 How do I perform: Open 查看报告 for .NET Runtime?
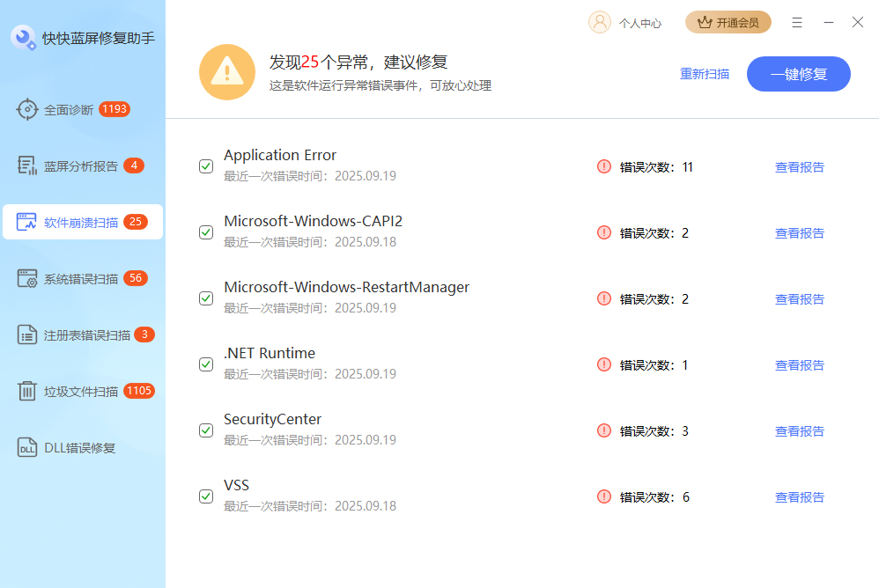(799, 365)
